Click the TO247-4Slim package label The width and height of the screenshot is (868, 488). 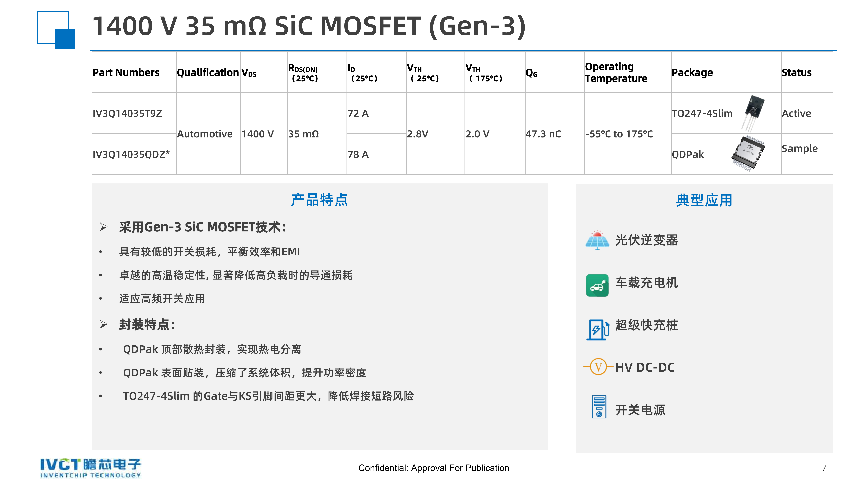tap(702, 114)
